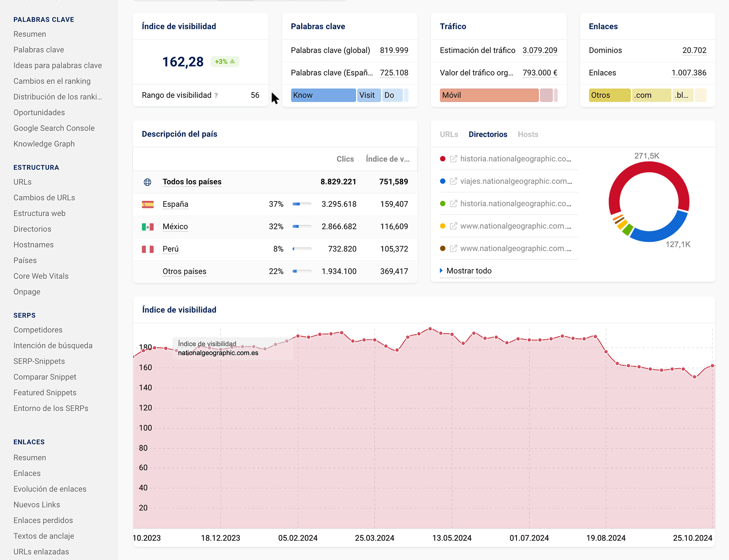Open Google Search Console in sidebar

pyautogui.click(x=54, y=128)
